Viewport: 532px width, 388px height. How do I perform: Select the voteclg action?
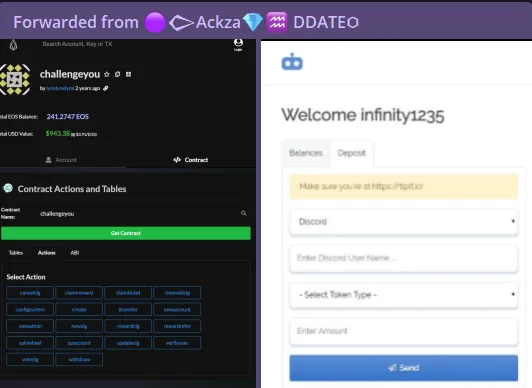(x=30, y=360)
